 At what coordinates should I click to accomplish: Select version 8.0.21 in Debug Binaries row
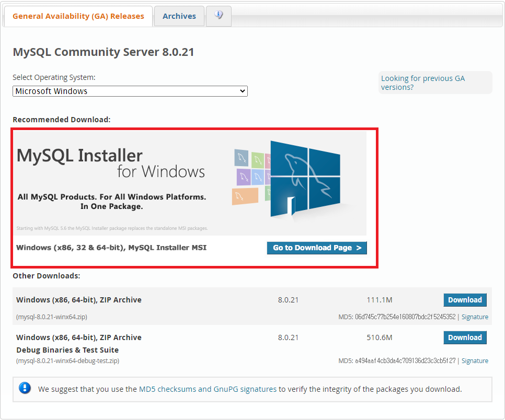[288, 337]
